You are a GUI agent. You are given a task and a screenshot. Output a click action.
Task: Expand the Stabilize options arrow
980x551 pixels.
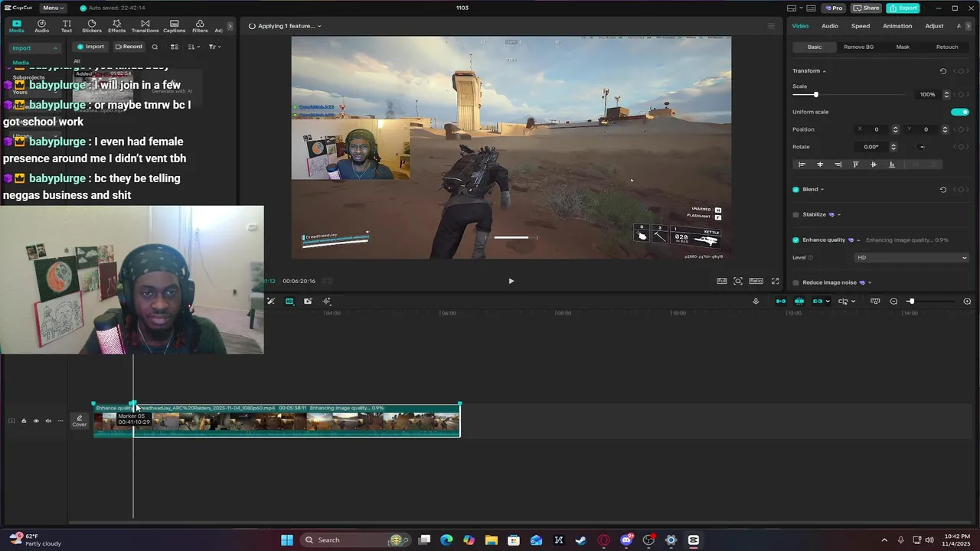[839, 215]
